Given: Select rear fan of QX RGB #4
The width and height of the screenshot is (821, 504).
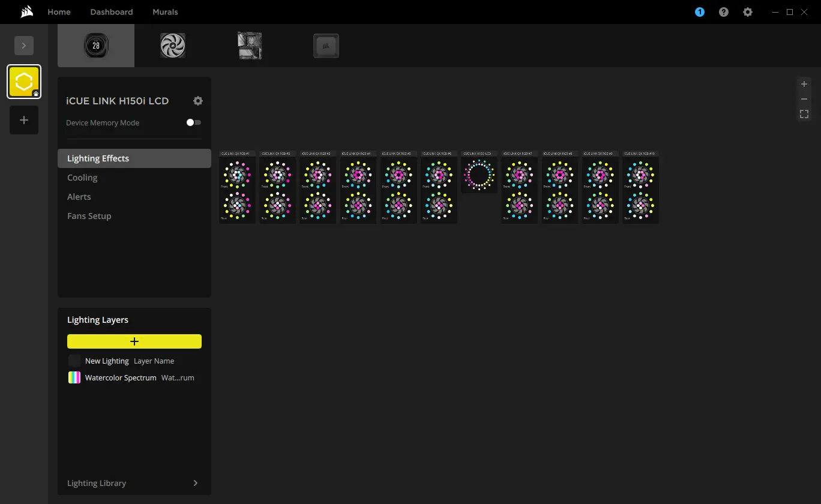Looking at the screenshot, I should click(358, 206).
